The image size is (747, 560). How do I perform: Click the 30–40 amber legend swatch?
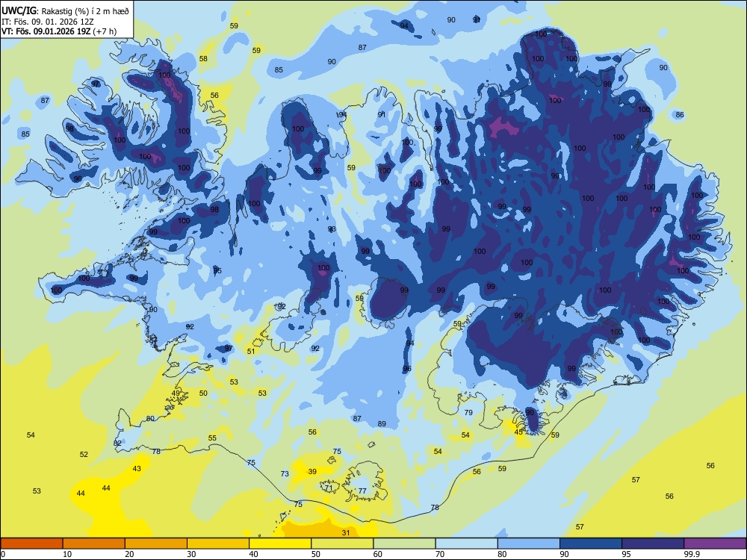click(x=218, y=544)
